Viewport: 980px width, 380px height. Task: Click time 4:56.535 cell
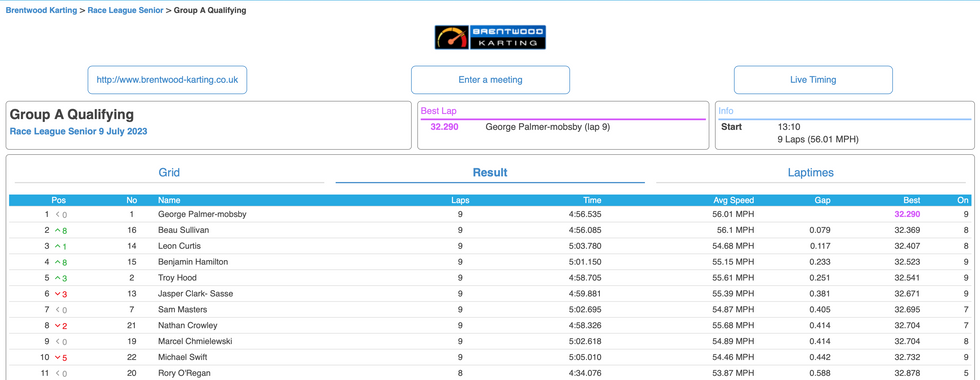[x=584, y=214]
